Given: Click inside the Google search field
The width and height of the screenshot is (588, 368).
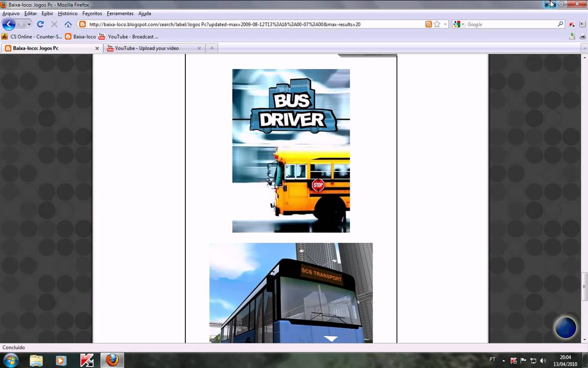Looking at the screenshot, I should [510, 24].
